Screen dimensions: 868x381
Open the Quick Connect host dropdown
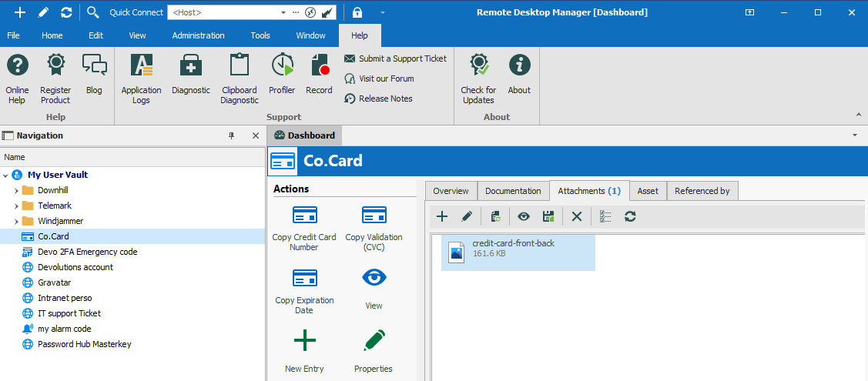284,12
